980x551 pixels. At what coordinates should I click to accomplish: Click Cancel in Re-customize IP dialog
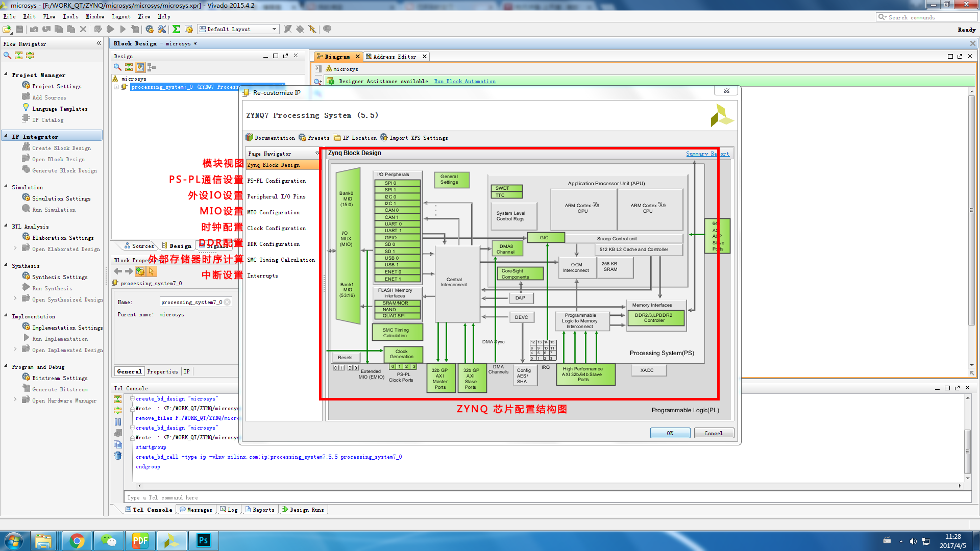(713, 433)
